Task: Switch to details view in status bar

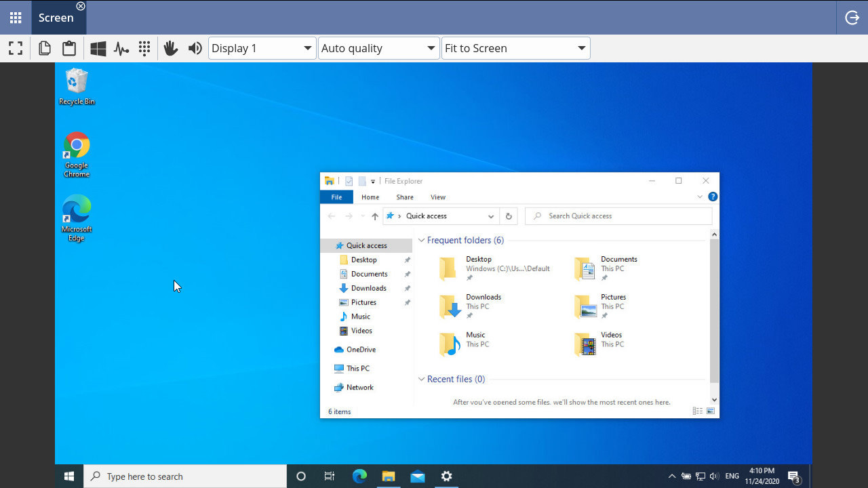Action: coord(697,410)
